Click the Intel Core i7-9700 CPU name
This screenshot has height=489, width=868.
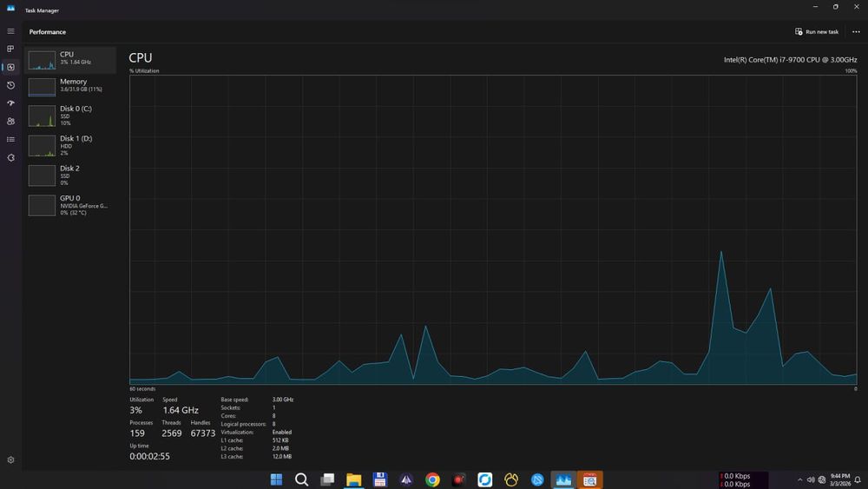[x=790, y=60]
